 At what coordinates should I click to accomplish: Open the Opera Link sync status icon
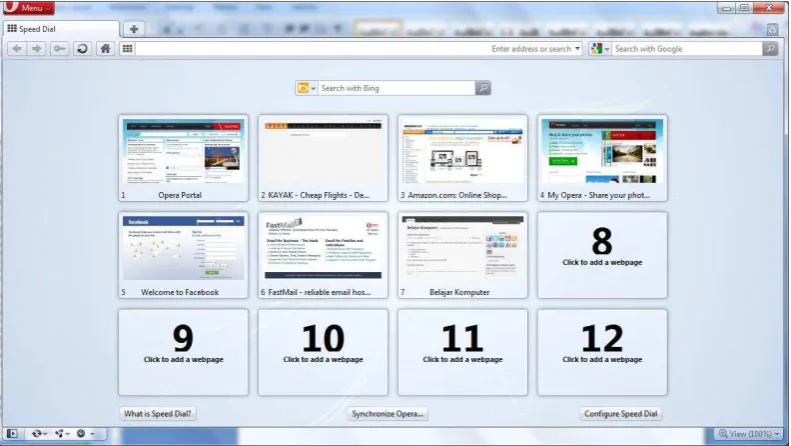(x=36, y=433)
